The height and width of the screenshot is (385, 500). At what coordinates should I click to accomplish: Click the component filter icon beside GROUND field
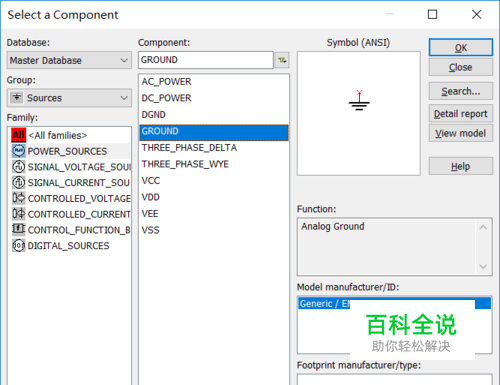point(282,60)
